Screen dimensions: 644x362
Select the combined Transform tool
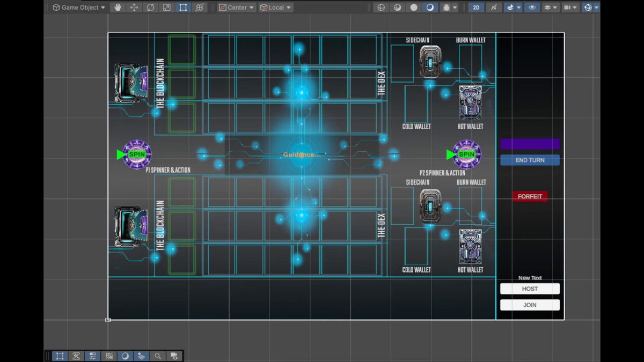click(199, 8)
